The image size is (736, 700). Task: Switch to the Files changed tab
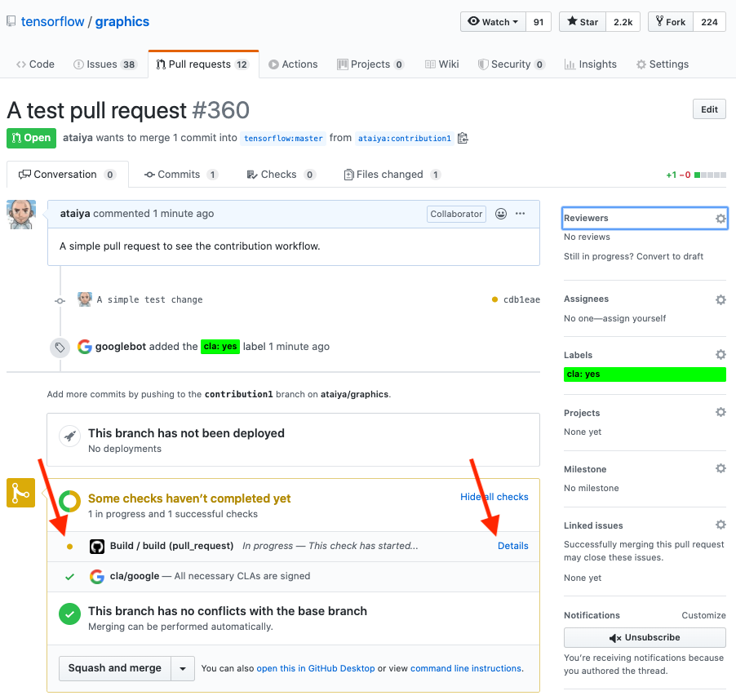click(391, 175)
